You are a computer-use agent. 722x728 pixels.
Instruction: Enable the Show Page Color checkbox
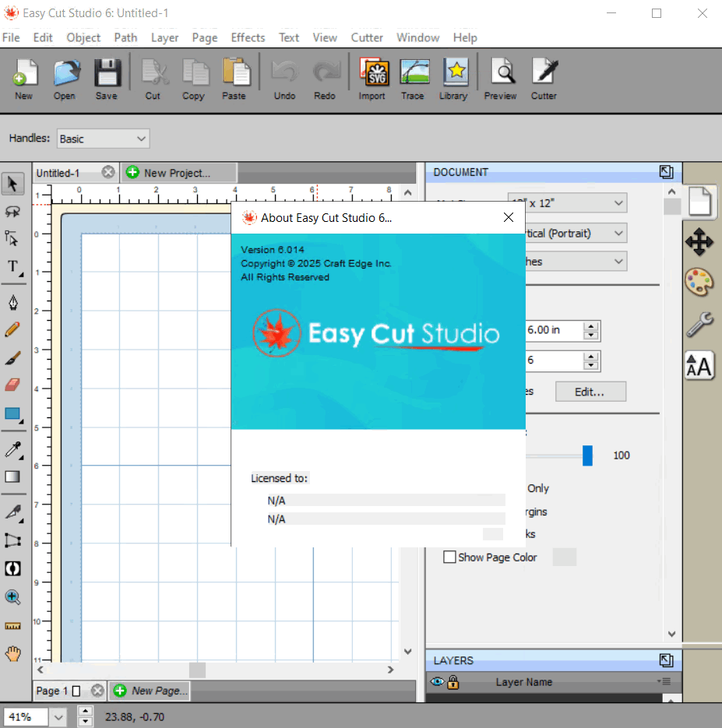pyautogui.click(x=449, y=557)
